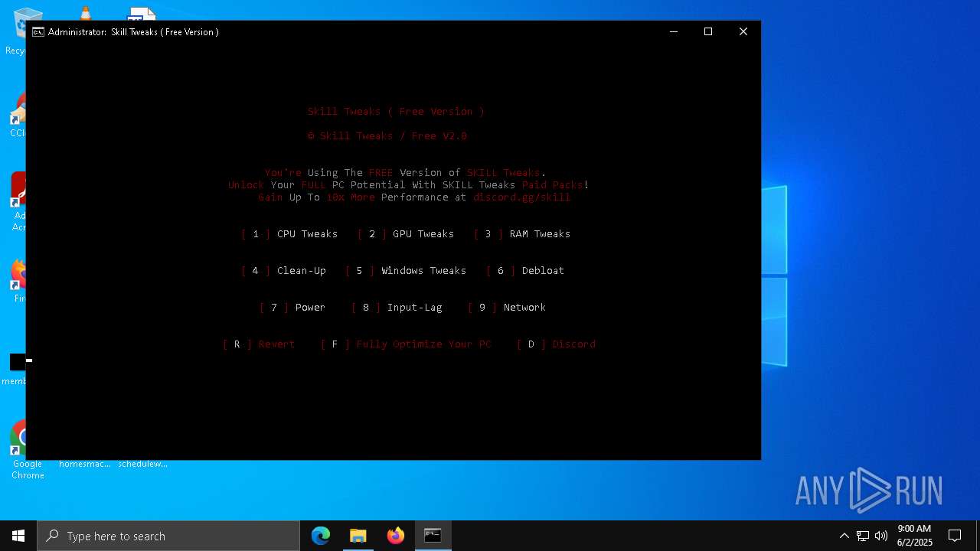Image resolution: width=980 pixels, height=551 pixels.
Task: Maximize the Skill Tweaks console window
Action: tap(708, 31)
